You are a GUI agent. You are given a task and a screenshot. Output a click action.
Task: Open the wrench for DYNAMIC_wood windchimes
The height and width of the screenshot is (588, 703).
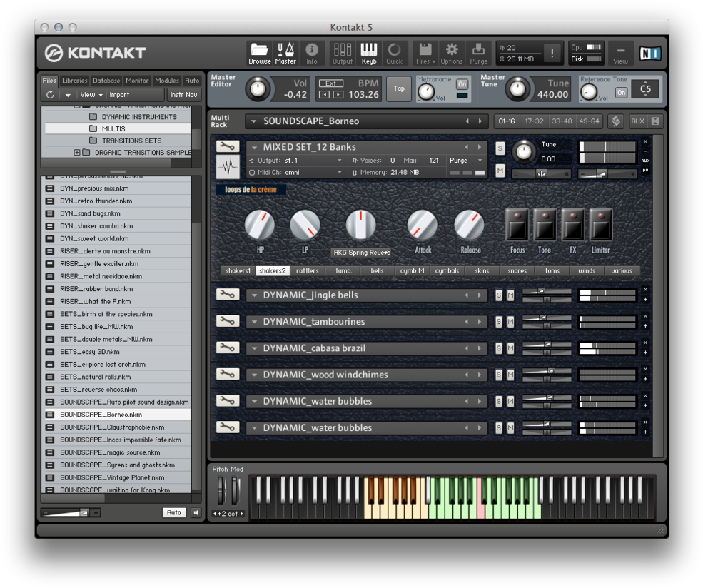(228, 374)
